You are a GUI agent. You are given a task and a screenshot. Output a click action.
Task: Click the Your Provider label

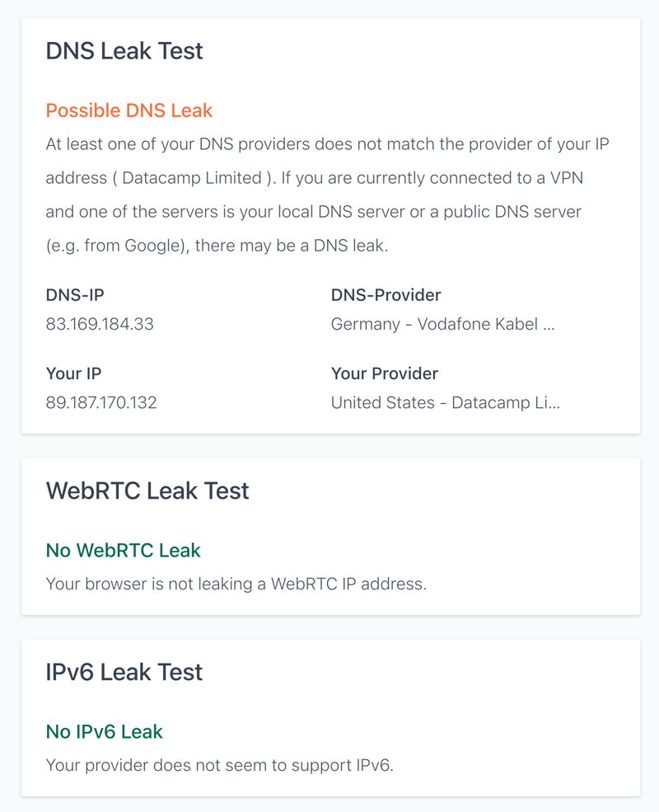pyautogui.click(x=385, y=374)
